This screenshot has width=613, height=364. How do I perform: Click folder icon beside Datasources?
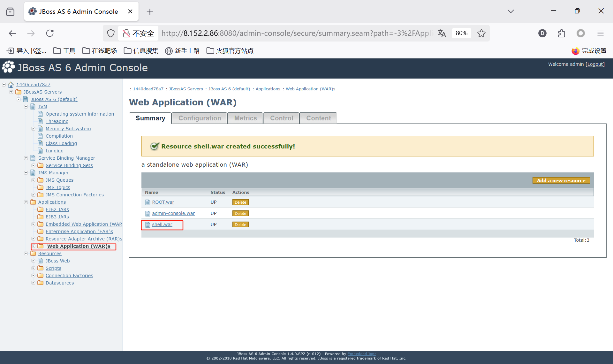point(41,283)
